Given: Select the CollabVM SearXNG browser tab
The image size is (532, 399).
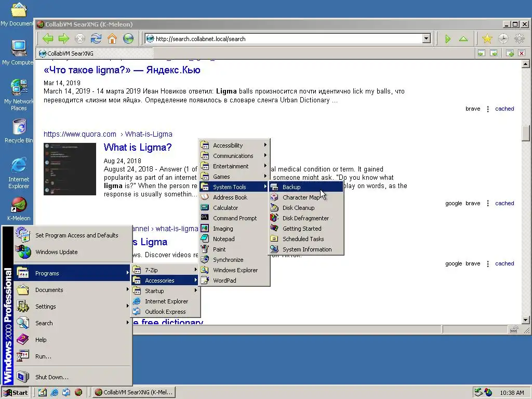Looking at the screenshot, I should point(95,54).
